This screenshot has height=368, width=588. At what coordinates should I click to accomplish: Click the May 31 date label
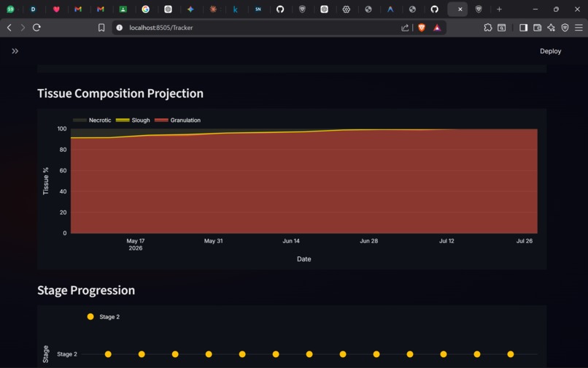coord(213,241)
